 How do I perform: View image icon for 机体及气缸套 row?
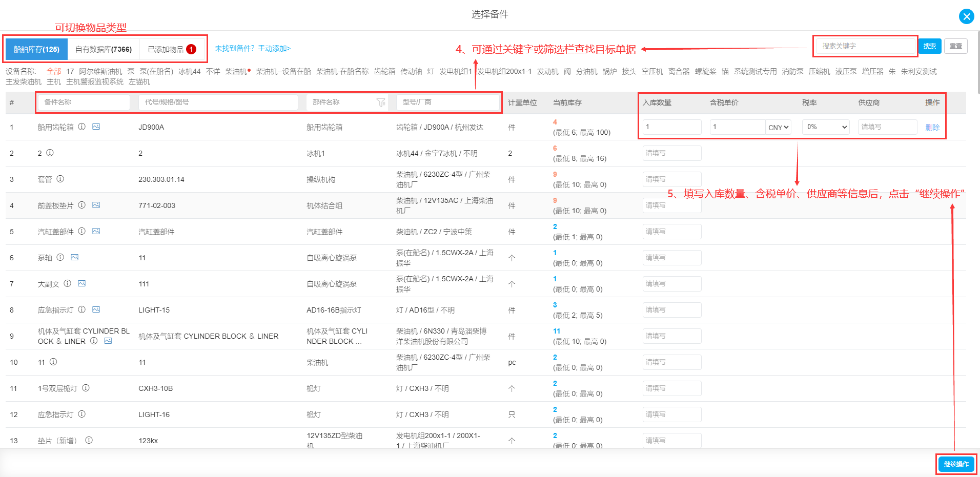(x=108, y=341)
